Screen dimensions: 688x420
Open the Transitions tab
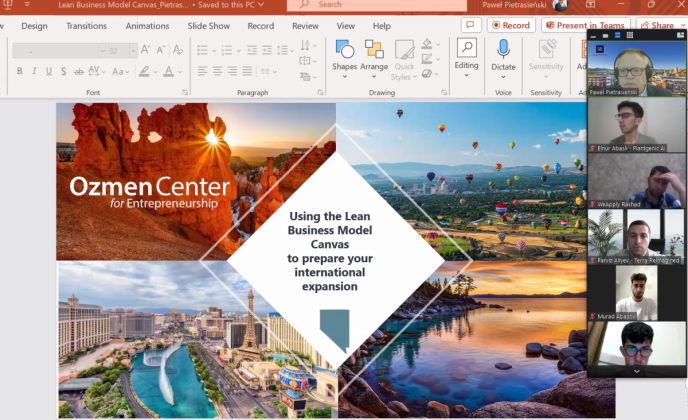pyautogui.click(x=86, y=26)
